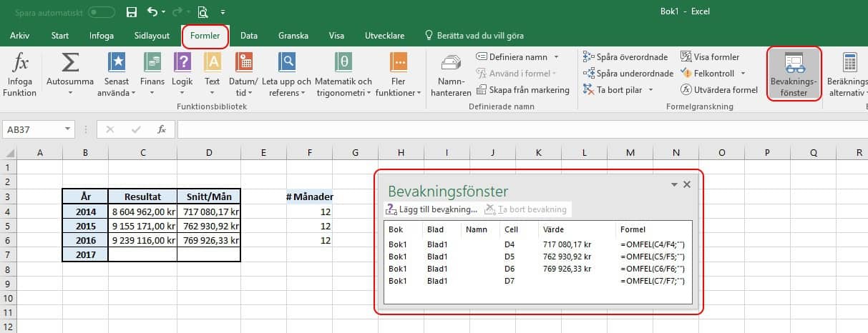The image size is (868, 333).
Task: Open Bevakningsfönster panel options arrow
Action: (x=673, y=184)
